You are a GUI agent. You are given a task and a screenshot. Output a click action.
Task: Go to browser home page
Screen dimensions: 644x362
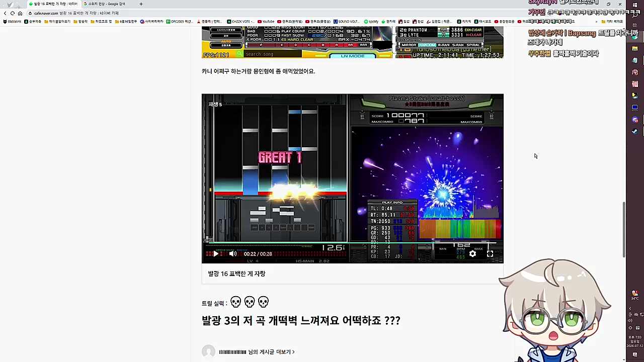point(20,13)
